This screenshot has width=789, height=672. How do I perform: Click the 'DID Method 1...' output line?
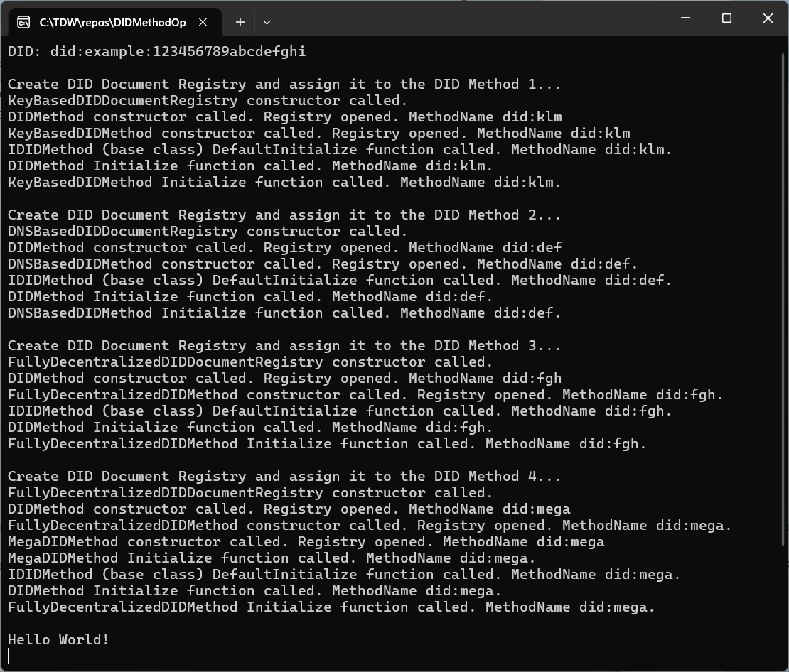[x=284, y=84]
